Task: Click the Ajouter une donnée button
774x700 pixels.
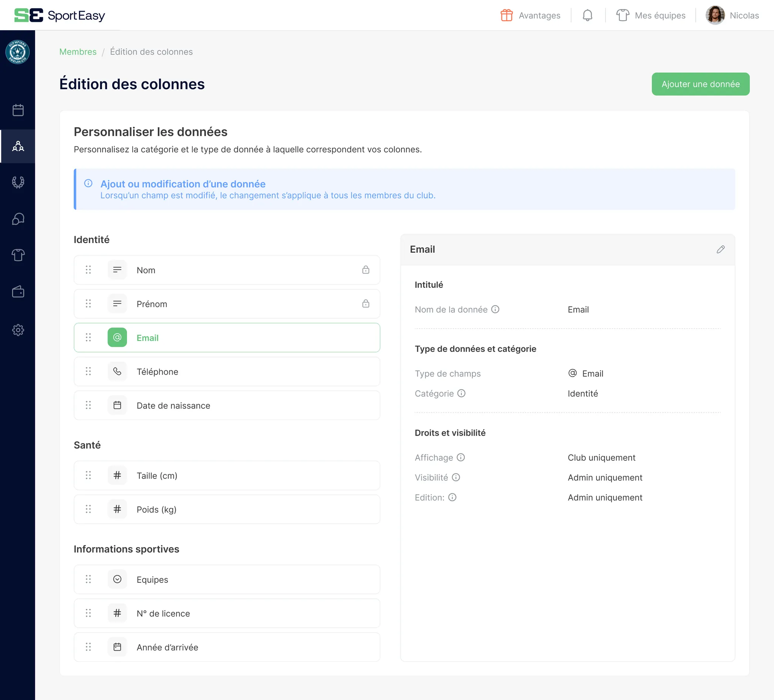Action: click(x=700, y=84)
